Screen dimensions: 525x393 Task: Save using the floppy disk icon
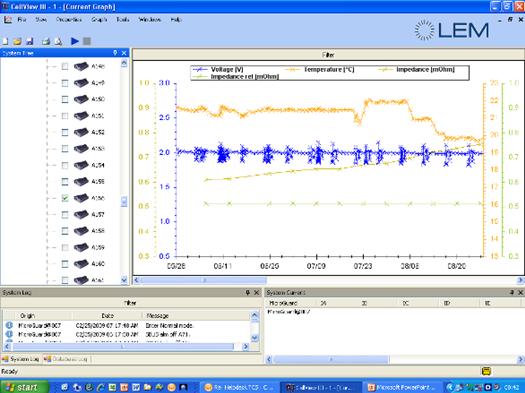point(29,41)
